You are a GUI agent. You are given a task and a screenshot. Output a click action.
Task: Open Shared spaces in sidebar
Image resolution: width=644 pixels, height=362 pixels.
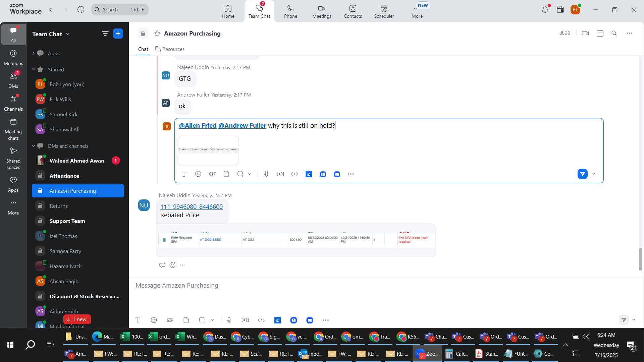(x=13, y=159)
